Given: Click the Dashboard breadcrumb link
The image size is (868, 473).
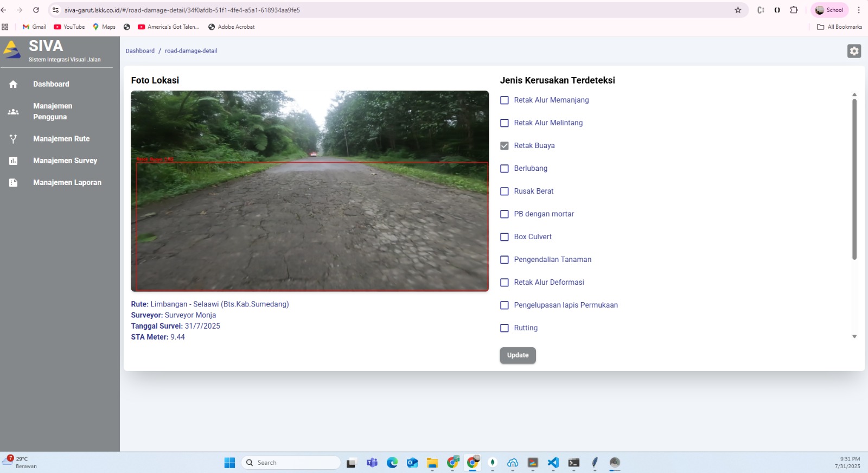Looking at the screenshot, I should tap(140, 51).
